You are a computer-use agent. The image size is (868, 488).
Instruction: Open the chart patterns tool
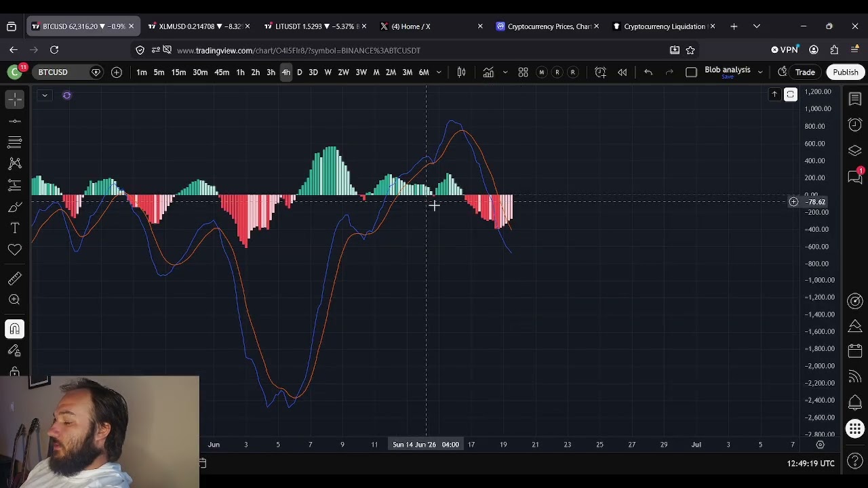[x=15, y=163]
